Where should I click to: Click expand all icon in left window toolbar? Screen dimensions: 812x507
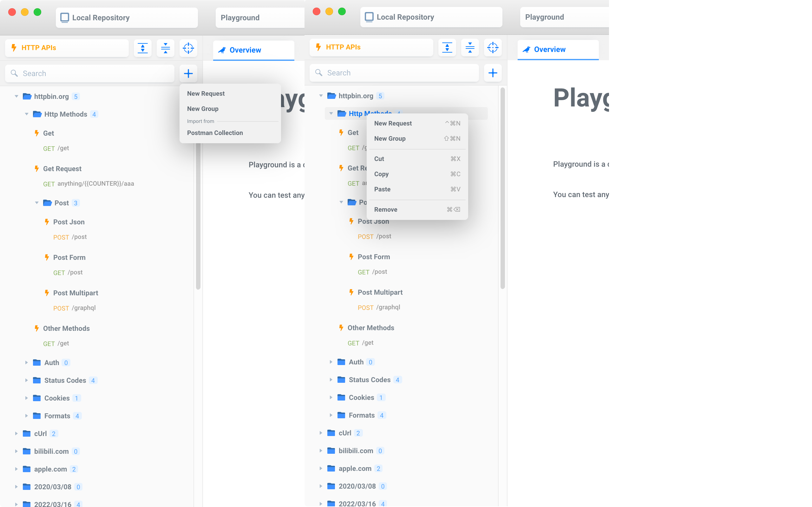pyautogui.click(x=143, y=48)
